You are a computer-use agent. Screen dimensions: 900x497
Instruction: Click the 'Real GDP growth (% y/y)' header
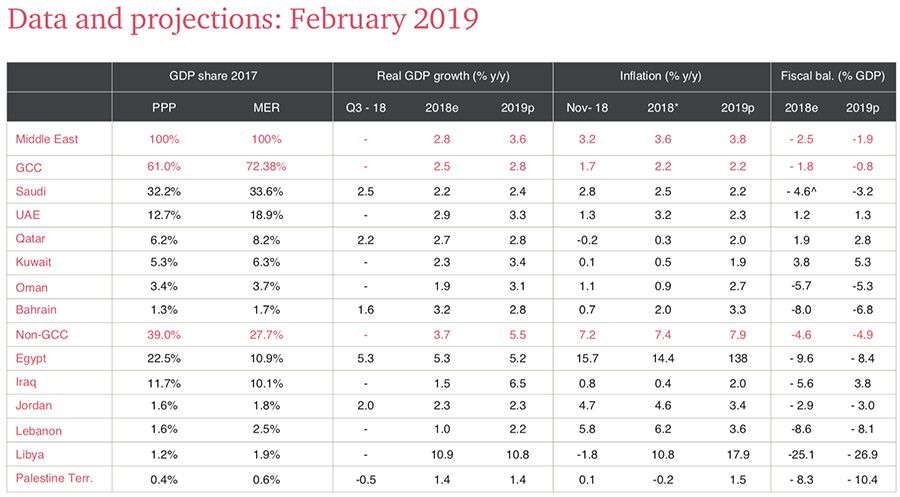(442, 76)
